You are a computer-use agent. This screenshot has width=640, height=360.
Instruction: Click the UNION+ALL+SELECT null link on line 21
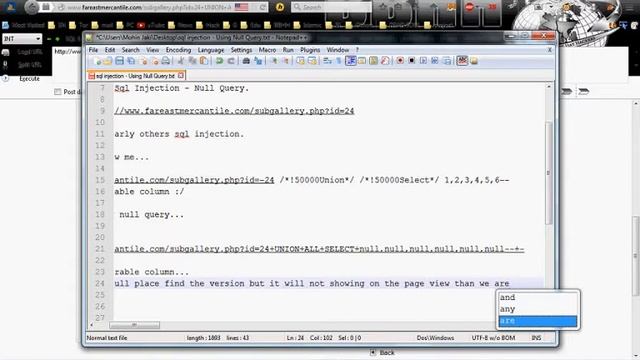click(319, 249)
